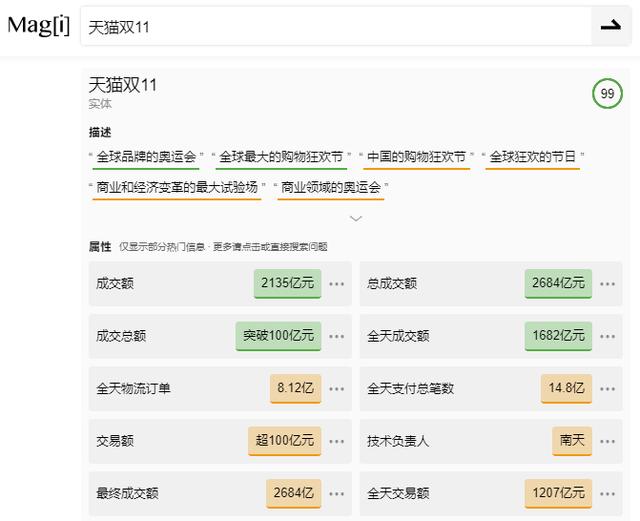Click the green 2135亿元 value
This screenshot has height=521, width=640.
(287, 283)
